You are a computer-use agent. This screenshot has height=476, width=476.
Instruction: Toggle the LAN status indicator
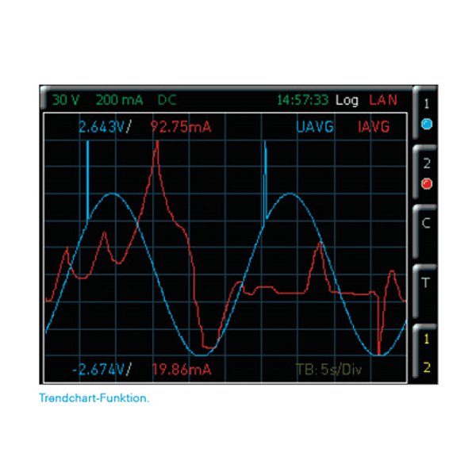(383, 100)
